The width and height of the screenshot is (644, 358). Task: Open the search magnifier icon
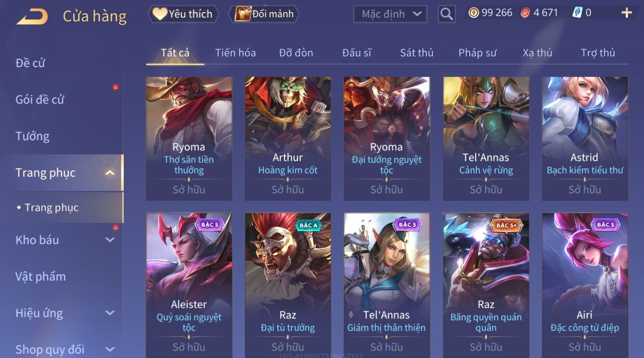[x=446, y=14]
